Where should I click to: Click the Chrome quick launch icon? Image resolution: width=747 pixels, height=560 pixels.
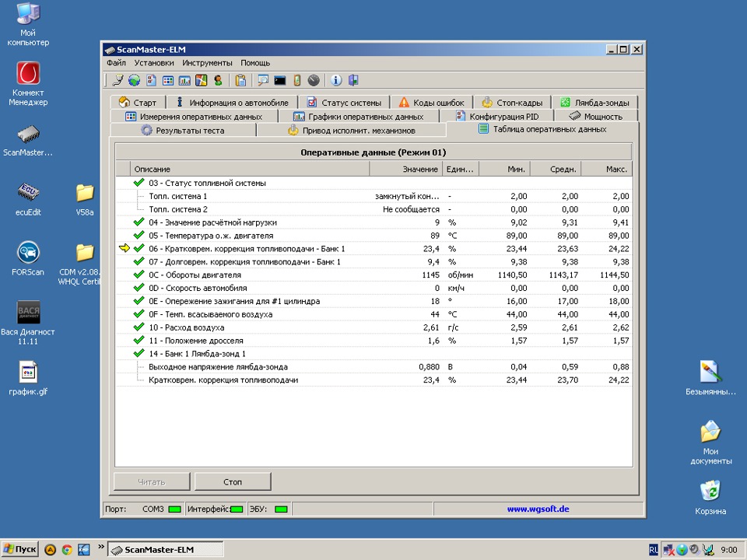point(67,550)
